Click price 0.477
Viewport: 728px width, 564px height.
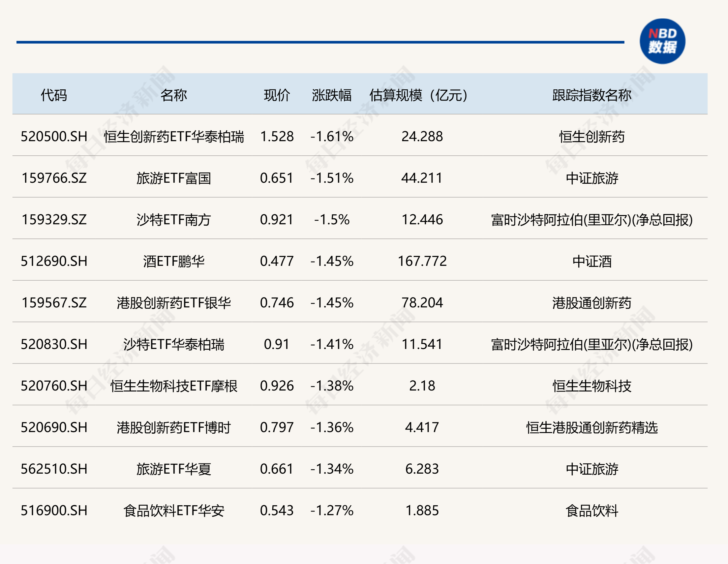277,261
